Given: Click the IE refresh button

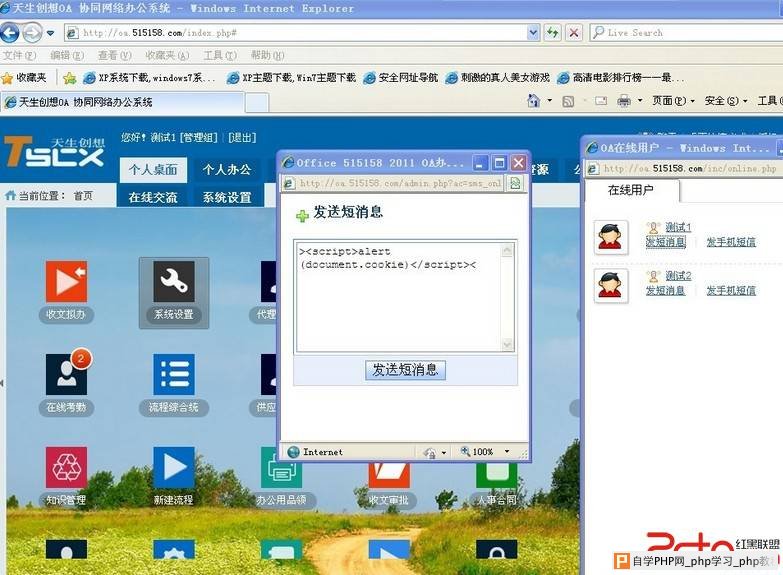Looking at the screenshot, I should pyautogui.click(x=552, y=33).
